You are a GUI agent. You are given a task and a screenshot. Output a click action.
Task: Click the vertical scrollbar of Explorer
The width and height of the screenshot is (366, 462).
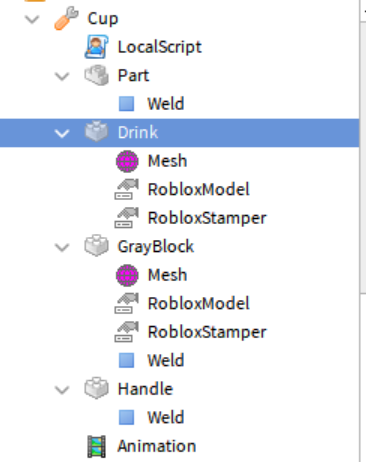pos(363,157)
